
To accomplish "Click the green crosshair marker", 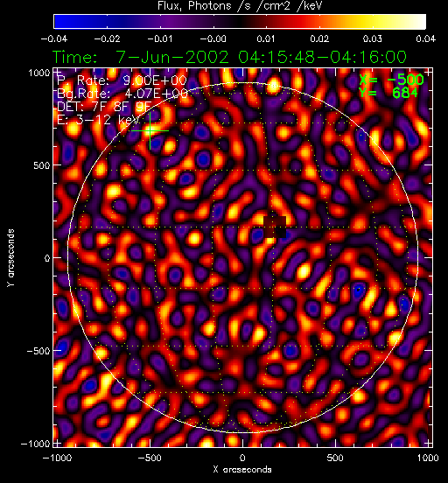I will point(150,131).
